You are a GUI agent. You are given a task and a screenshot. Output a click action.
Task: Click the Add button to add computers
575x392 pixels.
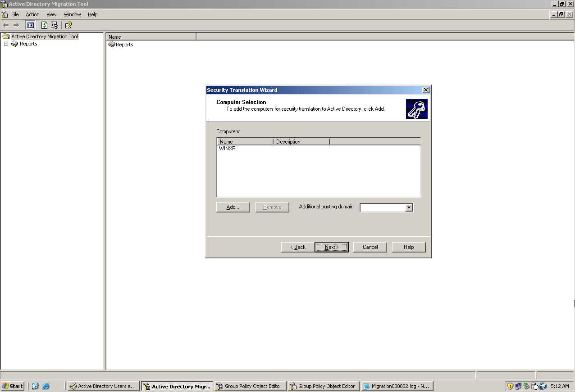[x=233, y=207]
